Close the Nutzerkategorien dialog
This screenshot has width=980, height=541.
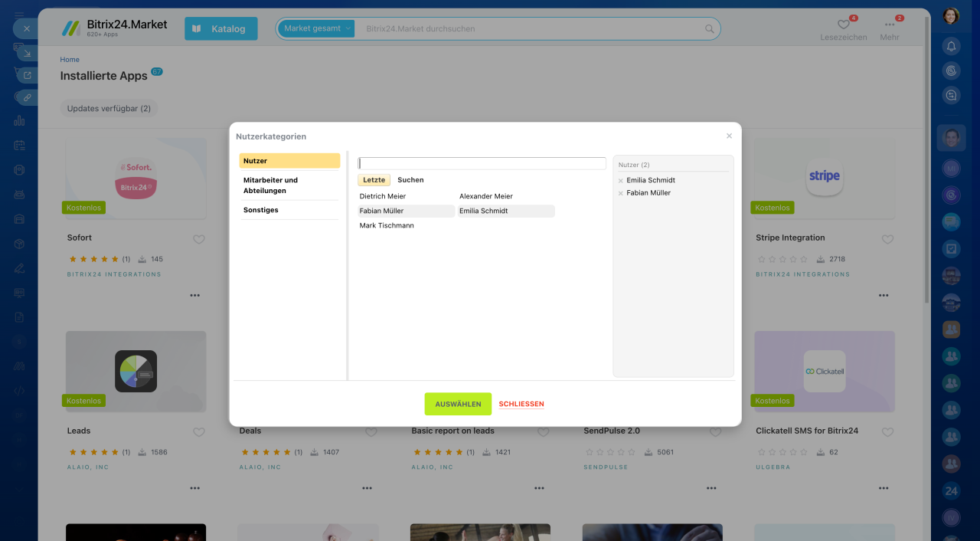729,136
